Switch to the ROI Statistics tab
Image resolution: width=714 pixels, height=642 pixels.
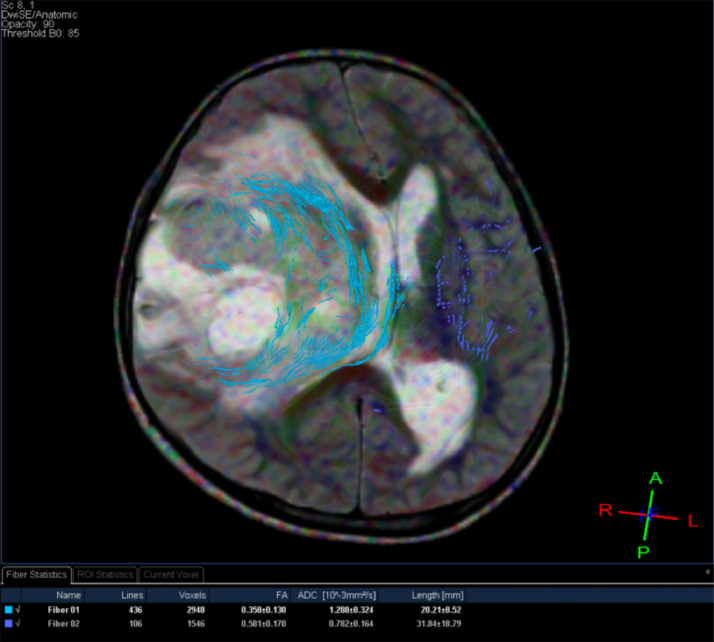pyautogui.click(x=105, y=574)
